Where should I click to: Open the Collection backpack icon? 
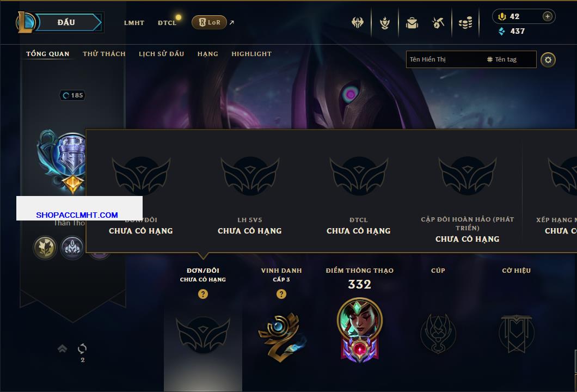point(412,23)
